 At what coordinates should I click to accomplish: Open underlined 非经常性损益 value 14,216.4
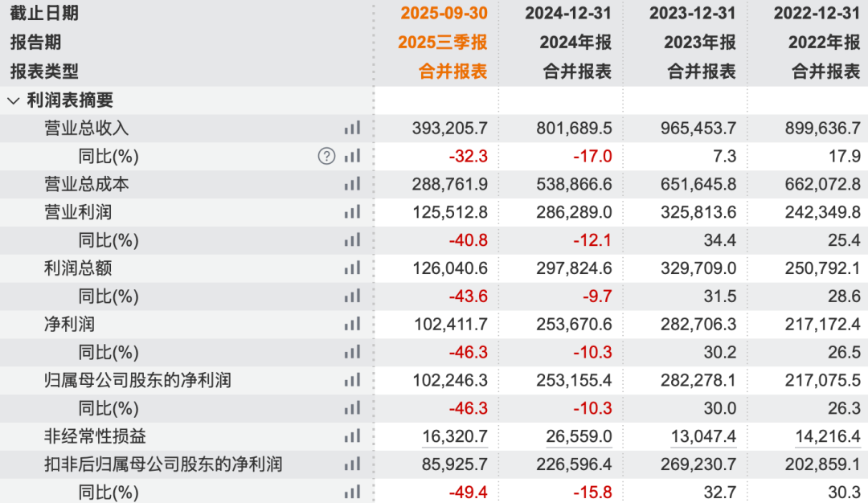click(828, 436)
